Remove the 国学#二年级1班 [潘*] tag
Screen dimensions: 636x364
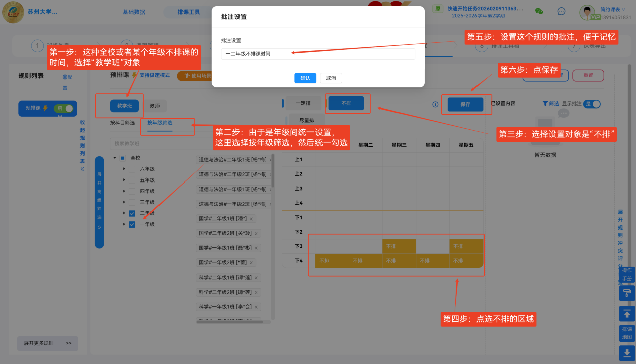[251, 219]
